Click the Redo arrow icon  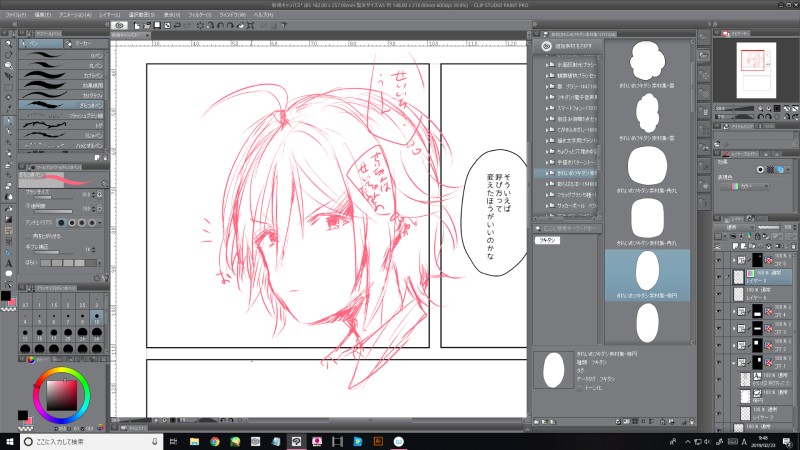[x=187, y=25]
